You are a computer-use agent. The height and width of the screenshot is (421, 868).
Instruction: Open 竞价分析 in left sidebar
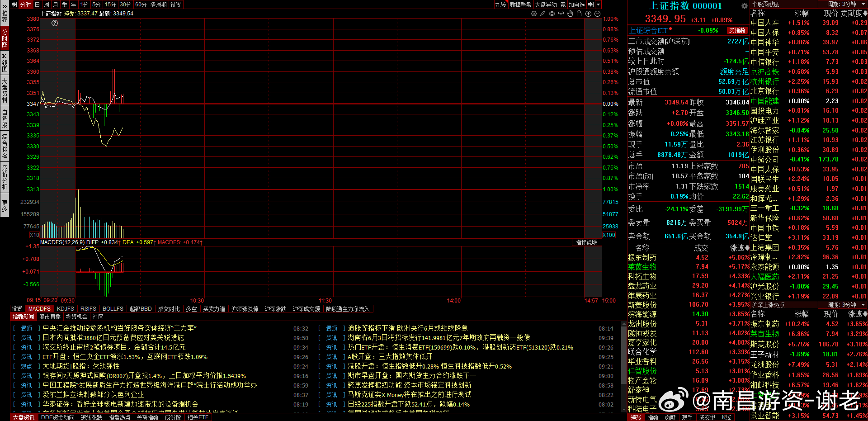(5, 177)
